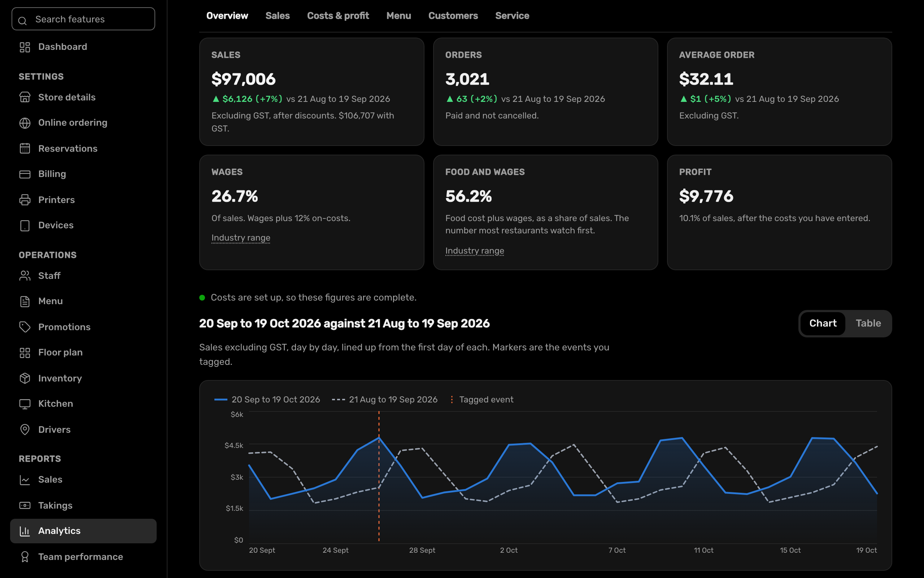Click the Drivers location pin icon
924x578 pixels.
point(25,429)
